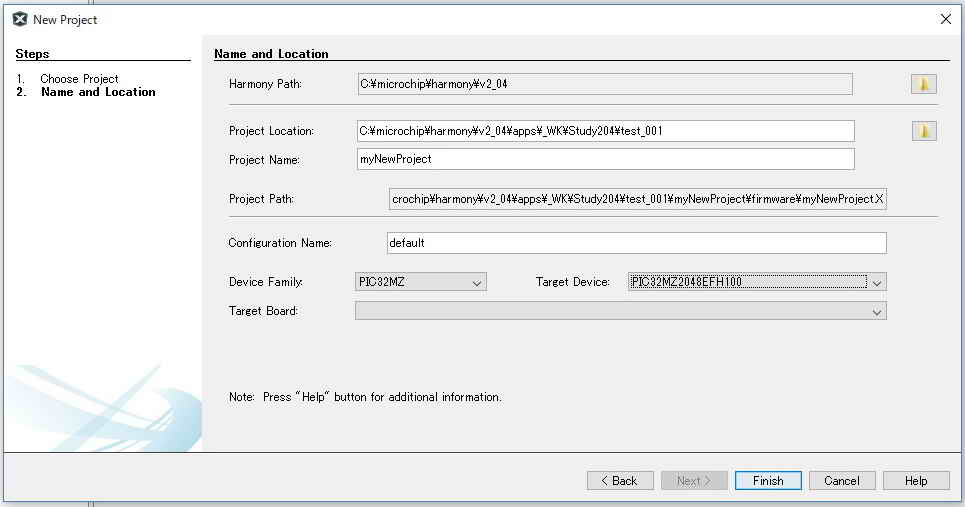Select the PIC32MZ2048EFH100 target device text

click(686, 282)
